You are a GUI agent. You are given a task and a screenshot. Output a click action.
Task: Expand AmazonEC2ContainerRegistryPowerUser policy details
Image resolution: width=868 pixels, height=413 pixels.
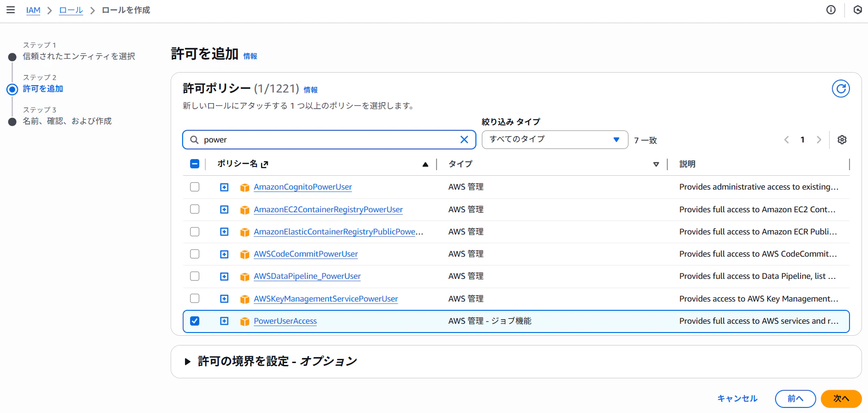(x=224, y=210)
